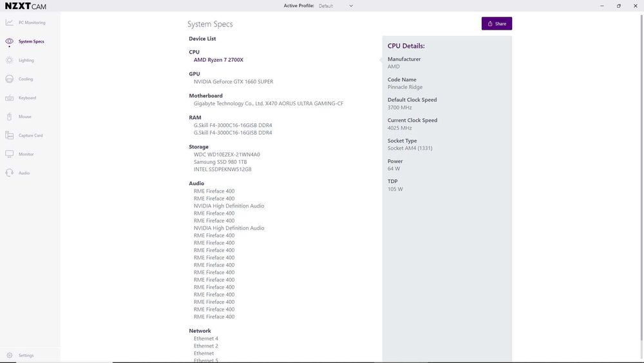Click the Active Profile chevron arrow
Image resolution: width=644 pixels, height=363 pixels.
[x=351, y=6]
